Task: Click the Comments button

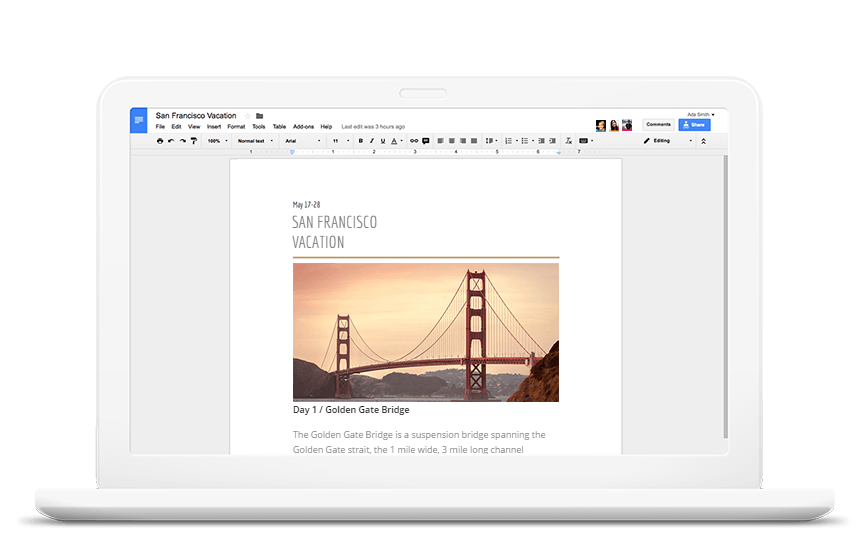Action: click(x=658, y=125)
